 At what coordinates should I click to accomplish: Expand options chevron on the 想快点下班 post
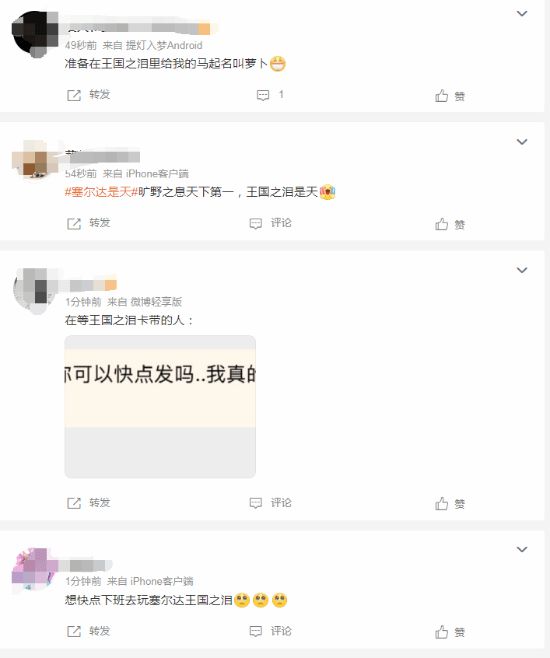coord(522,549)
